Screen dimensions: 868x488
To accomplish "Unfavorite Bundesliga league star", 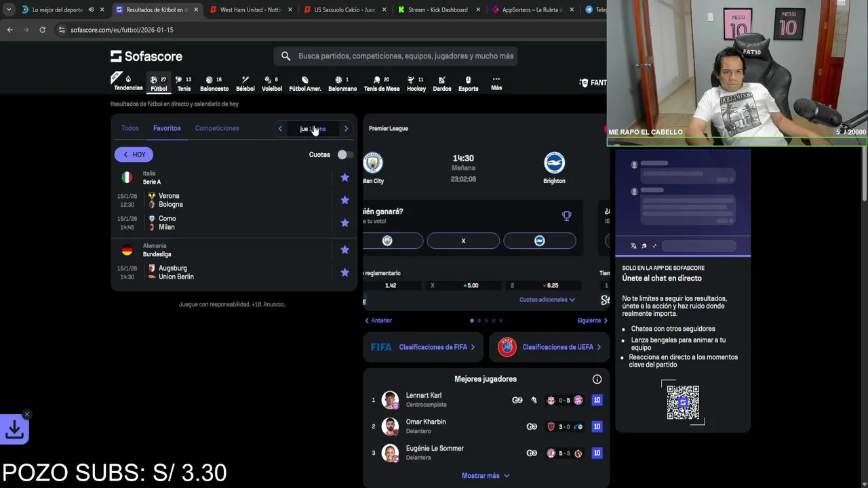I will (344, 249).
